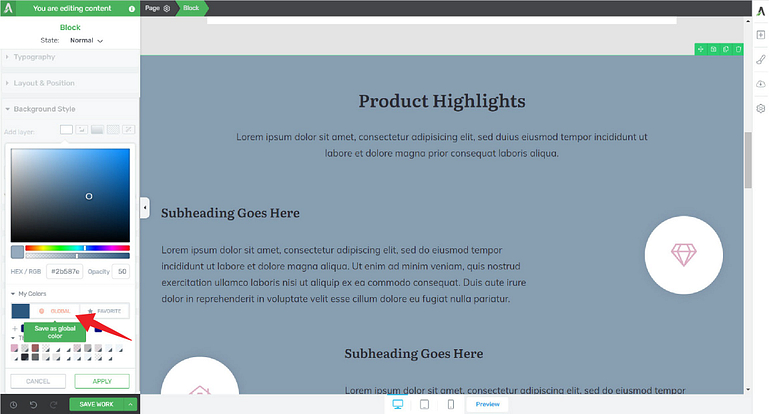Viewport: 769px width, 414px height.
Task: Collapse the My Colors section
Action: 28,293
